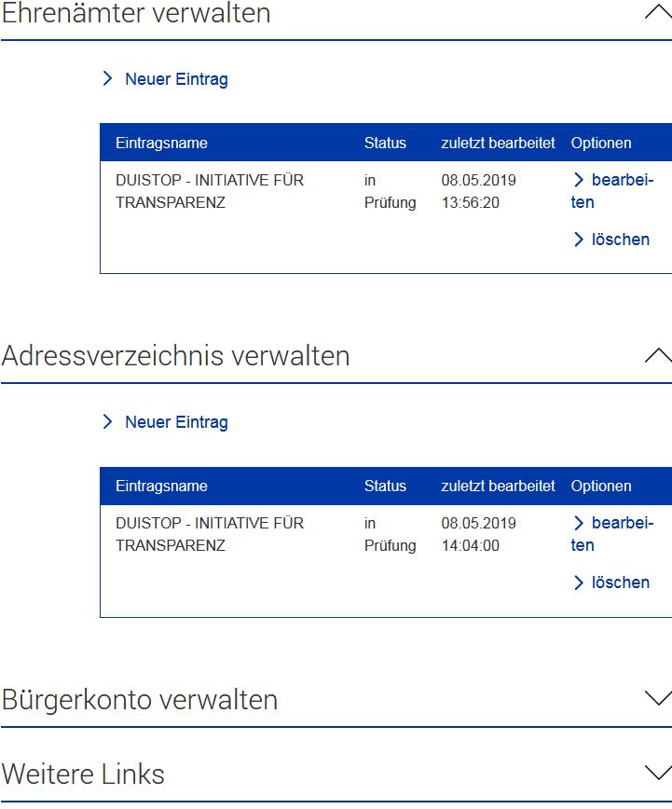Image resolution: width=672 pixels, height=809 pixels.
Task: Collapse the Adressverzeichnis verwalten section arrow
Action: (658, 355)
